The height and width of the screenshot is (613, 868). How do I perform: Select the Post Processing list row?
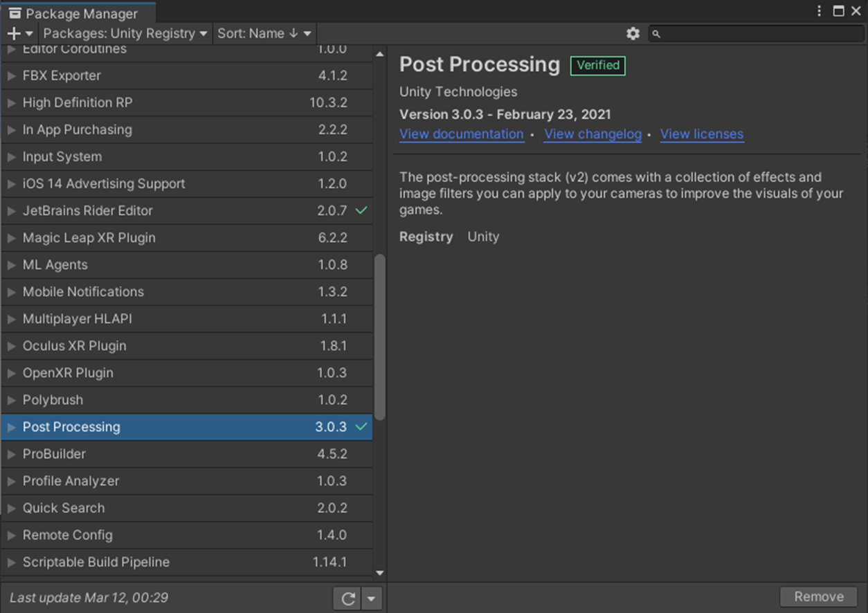(x=186, y=427)
